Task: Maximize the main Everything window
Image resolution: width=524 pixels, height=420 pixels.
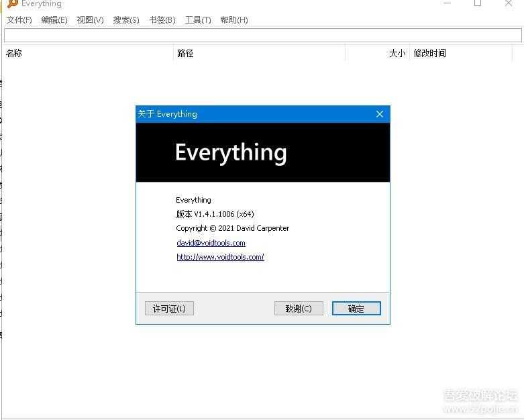Action: 478,3
